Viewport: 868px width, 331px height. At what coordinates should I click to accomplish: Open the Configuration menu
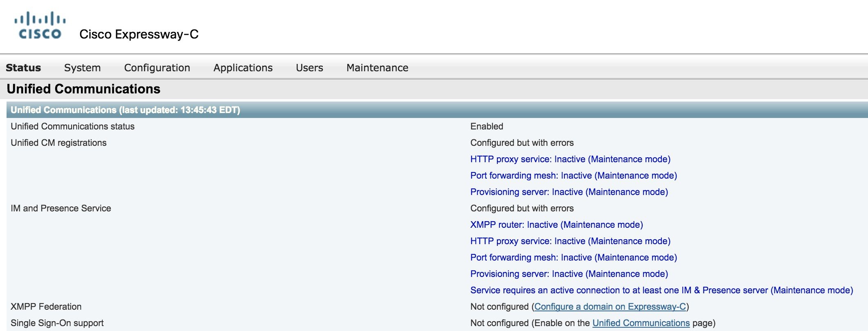tap(157, 68)
